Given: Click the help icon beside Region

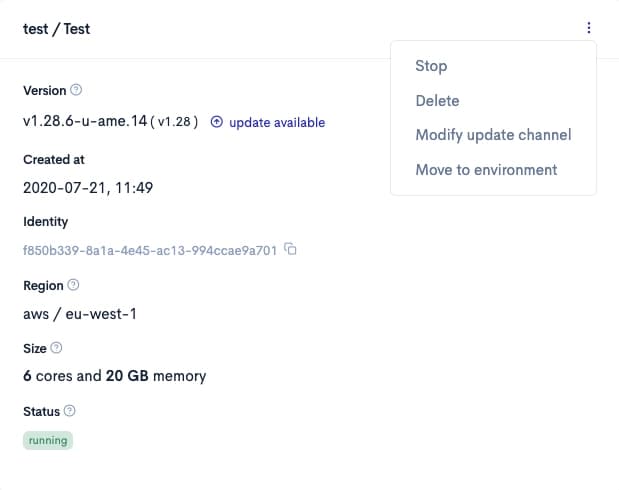Looking at the screenshot, I should [74, 285].
